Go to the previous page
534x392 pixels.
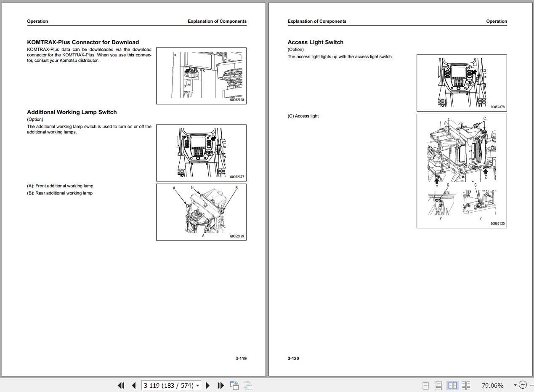click(x=134, y=385)
